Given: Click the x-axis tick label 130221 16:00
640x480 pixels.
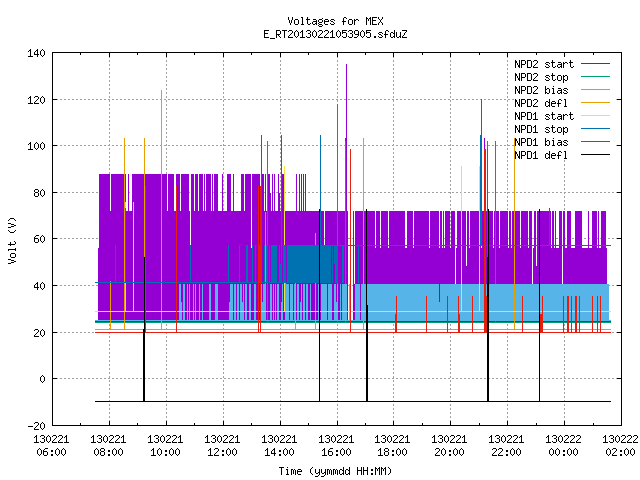Looking at the screenshot, I should click(336, 446).
